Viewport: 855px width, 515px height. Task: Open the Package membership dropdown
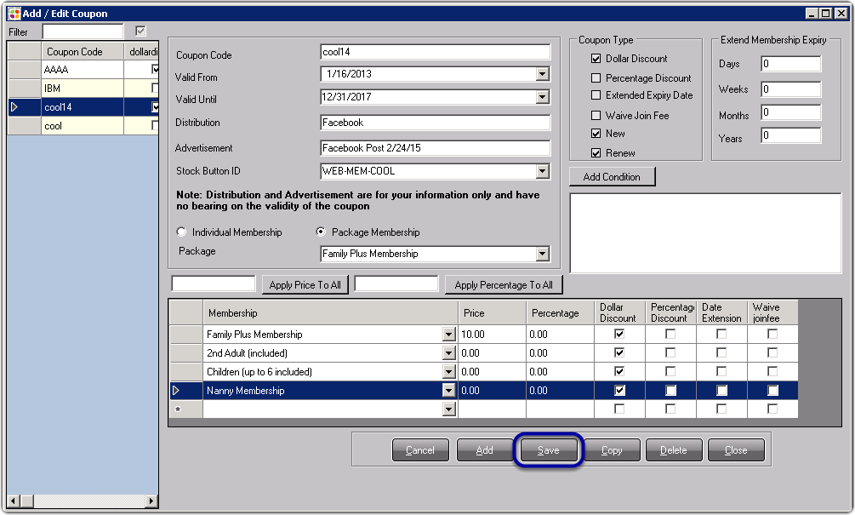coord(542,254)
